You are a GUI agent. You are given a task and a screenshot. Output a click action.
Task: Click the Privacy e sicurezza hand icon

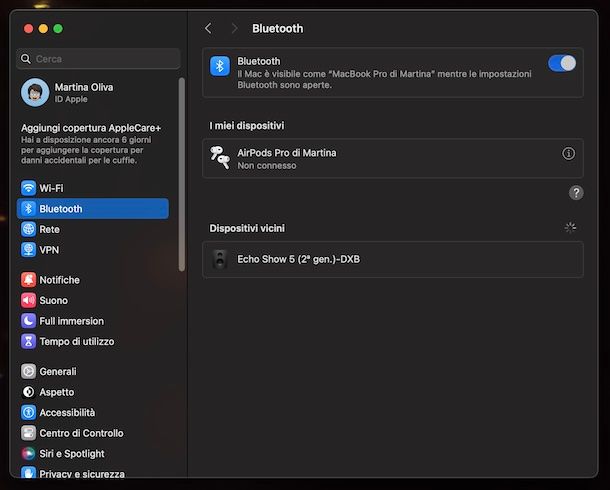pos(28,472)
